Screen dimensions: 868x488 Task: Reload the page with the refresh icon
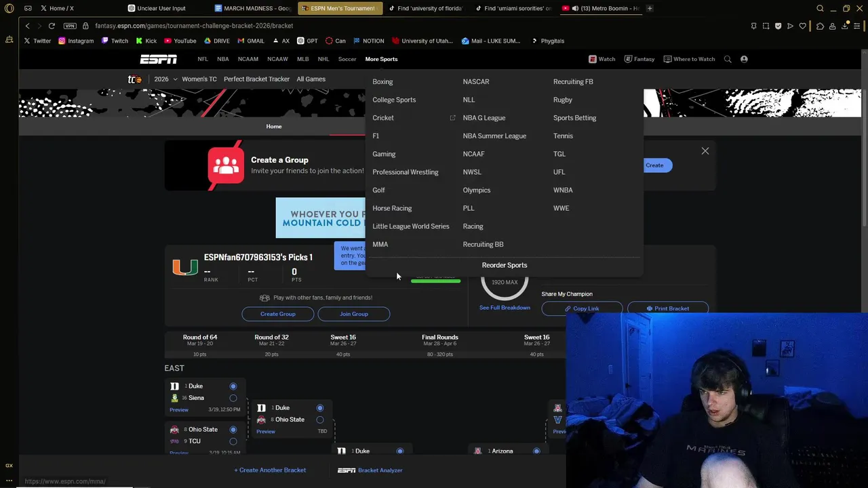coord(52,26)
